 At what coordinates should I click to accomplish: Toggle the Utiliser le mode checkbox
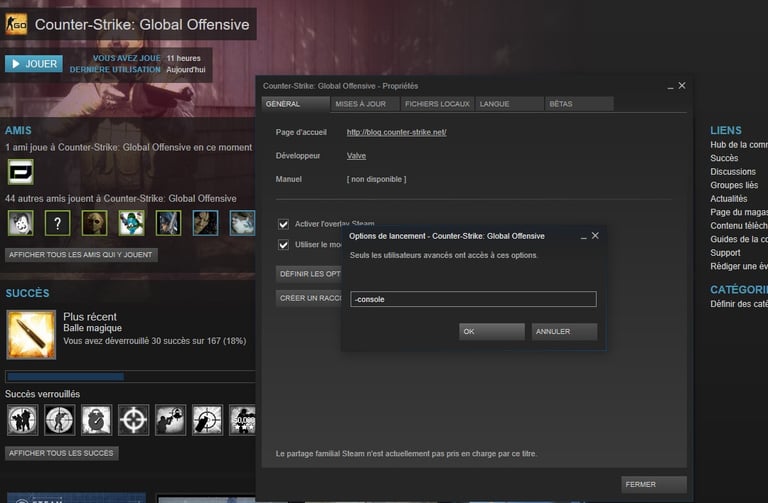pos(283,244)
